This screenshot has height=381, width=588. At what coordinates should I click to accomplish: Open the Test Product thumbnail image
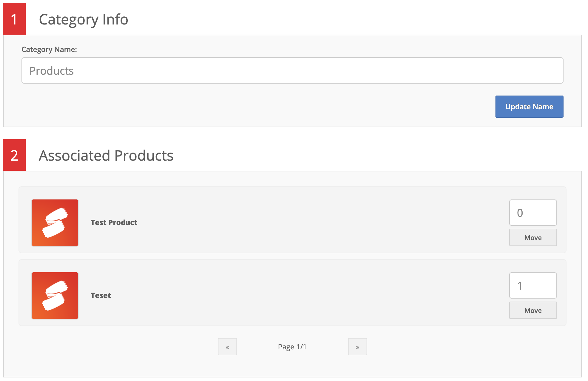tap(55, 223)
